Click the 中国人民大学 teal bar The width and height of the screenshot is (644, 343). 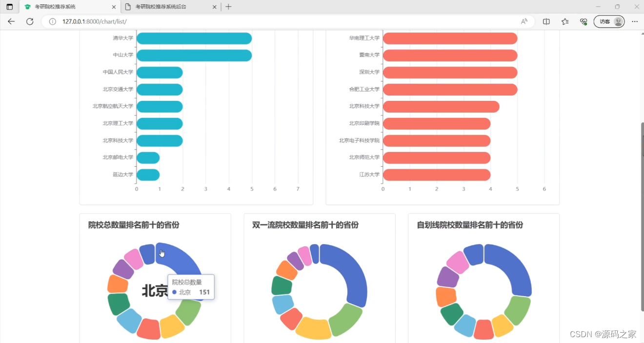click(x=160, y=73)
